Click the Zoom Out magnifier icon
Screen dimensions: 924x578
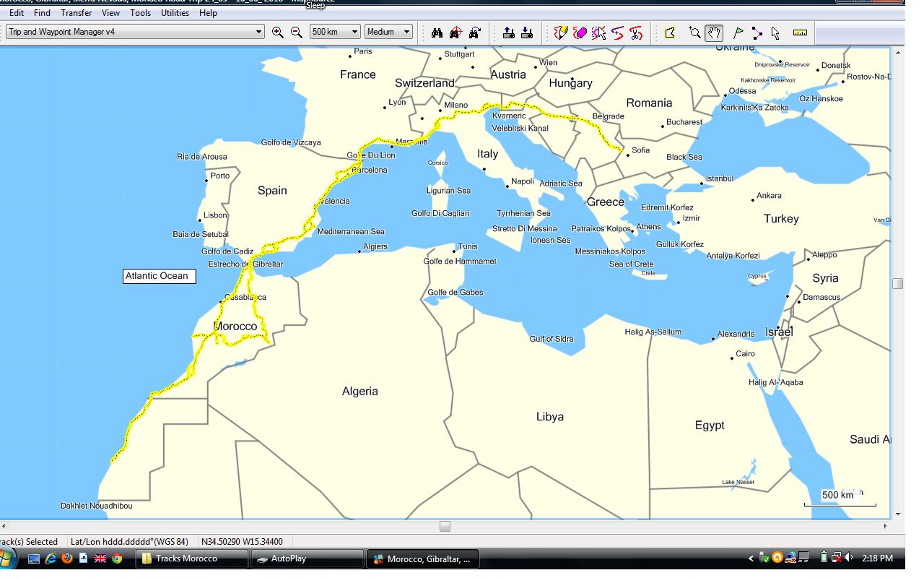click(296, 33)
